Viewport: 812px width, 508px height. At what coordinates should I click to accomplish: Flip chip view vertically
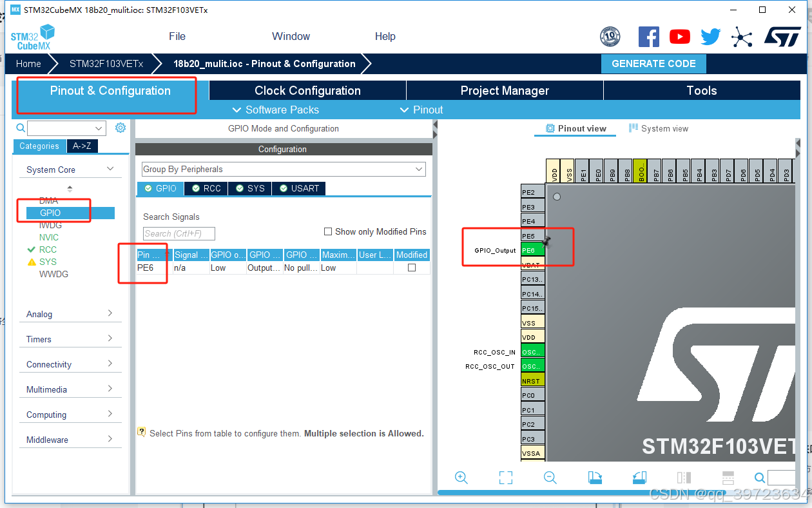point(728,478)
